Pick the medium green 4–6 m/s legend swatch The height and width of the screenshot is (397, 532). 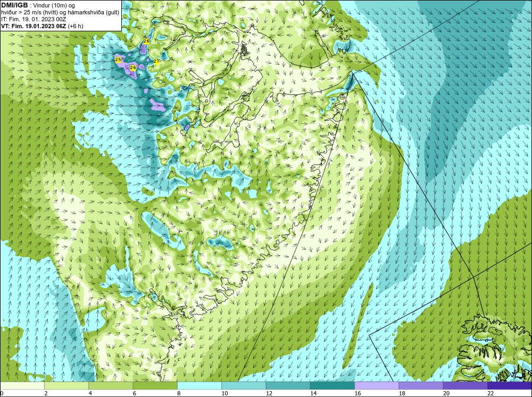[111, 385]
